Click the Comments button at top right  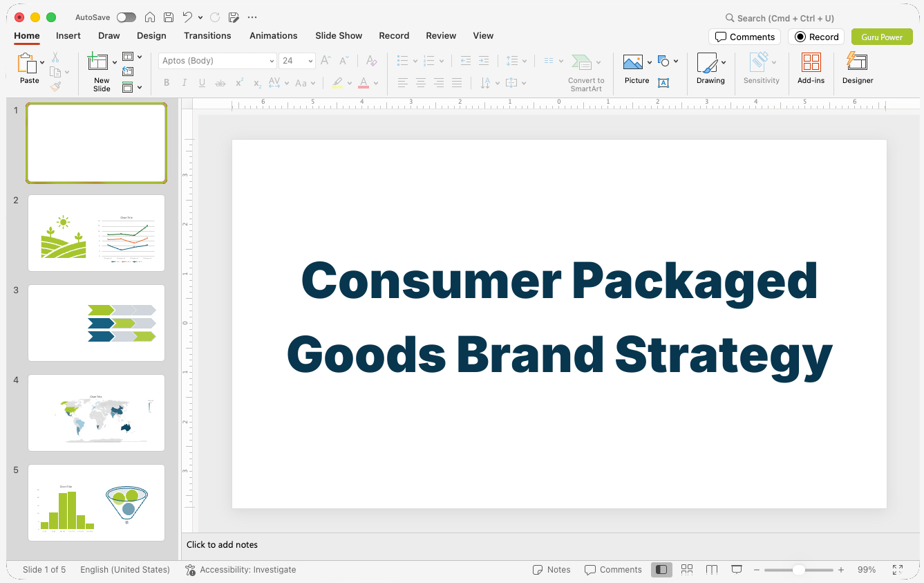click(744, 37)
